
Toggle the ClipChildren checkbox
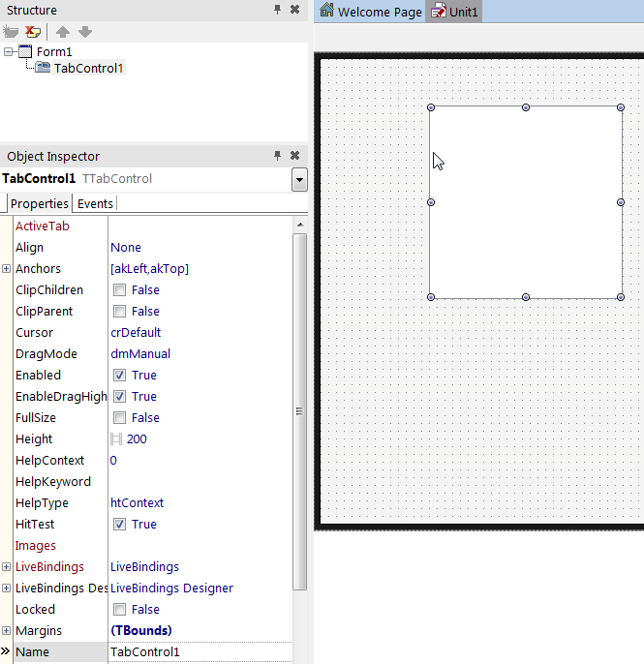coord(119,290)
